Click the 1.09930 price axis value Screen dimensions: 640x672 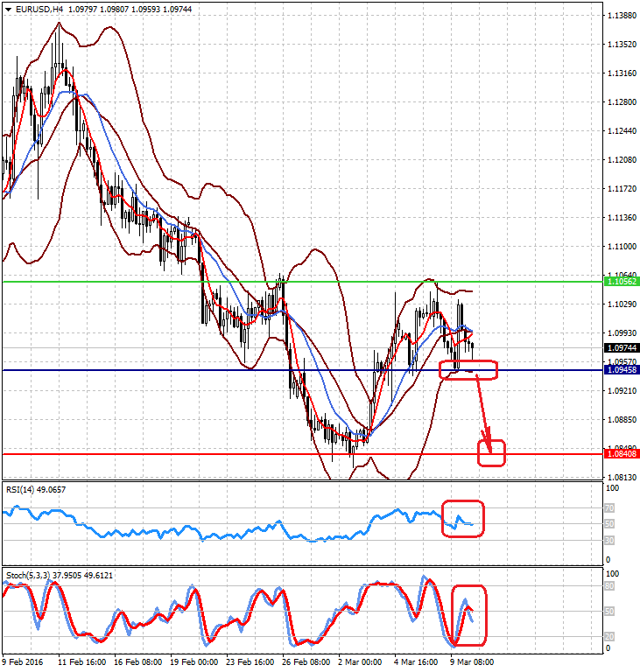(622, 333)
